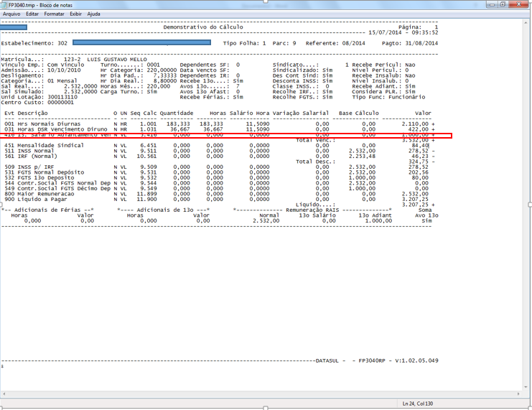Screen dimensions: 532x410
Task: Click the horizontal scrollbar left arrow
Action: tap(4, 394)
